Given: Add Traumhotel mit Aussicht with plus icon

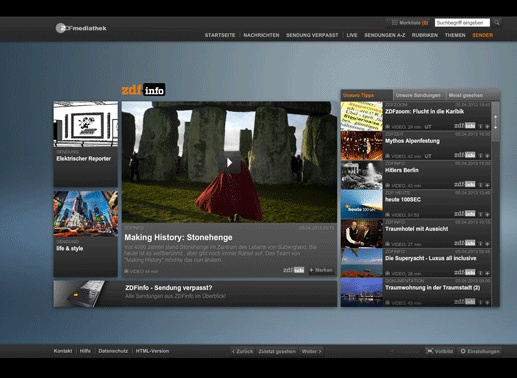Looking at the screenshot, I should point(487,244).
